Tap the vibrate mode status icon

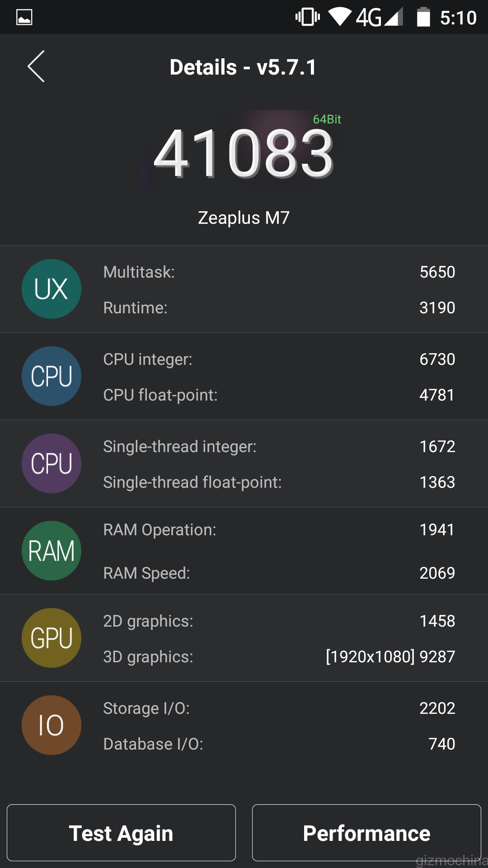point(308,17)
